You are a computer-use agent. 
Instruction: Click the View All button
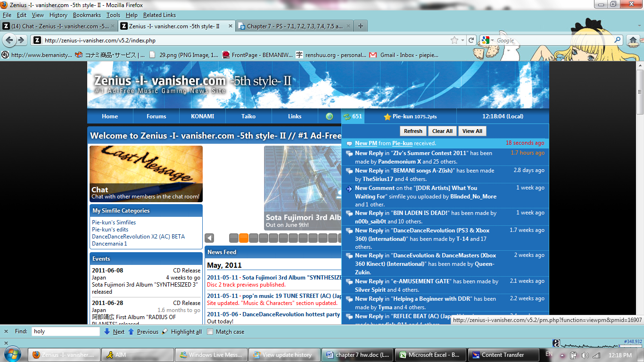[472, 131]
